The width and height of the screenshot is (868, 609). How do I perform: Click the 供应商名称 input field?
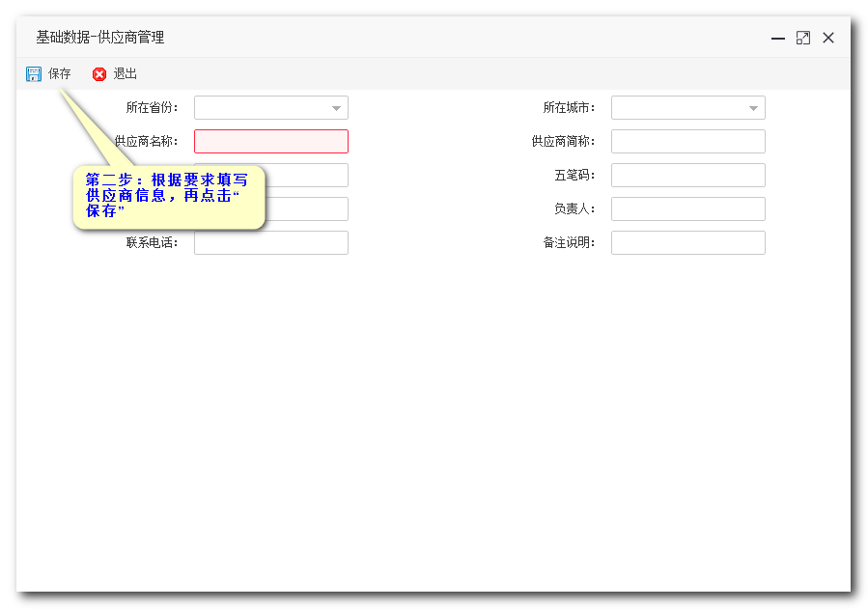coord(271,142)
